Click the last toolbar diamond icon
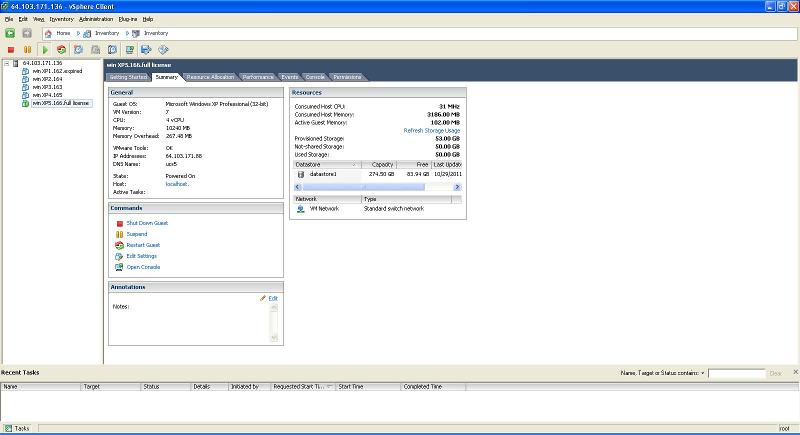Viewport: 800px width, 435px height. coord(163,49)
